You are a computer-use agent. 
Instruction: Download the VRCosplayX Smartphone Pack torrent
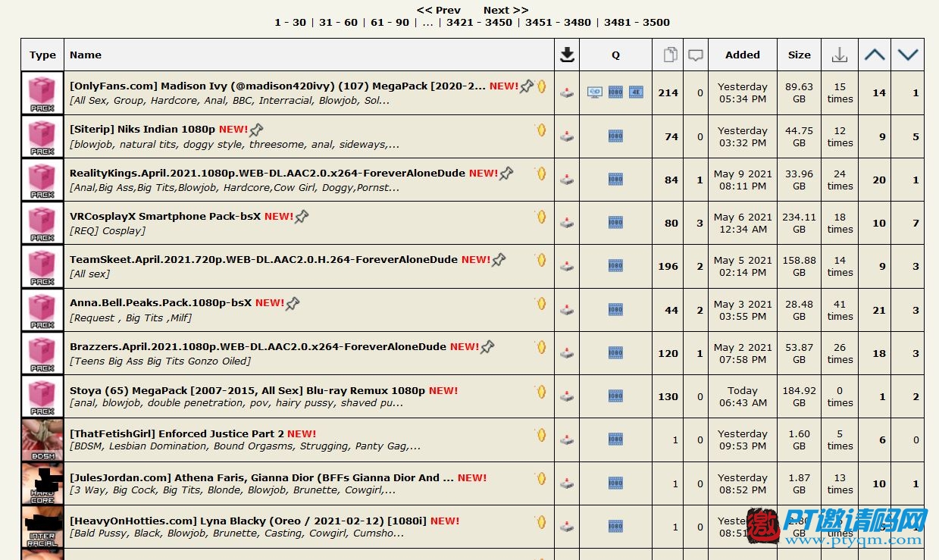[567, 223]
